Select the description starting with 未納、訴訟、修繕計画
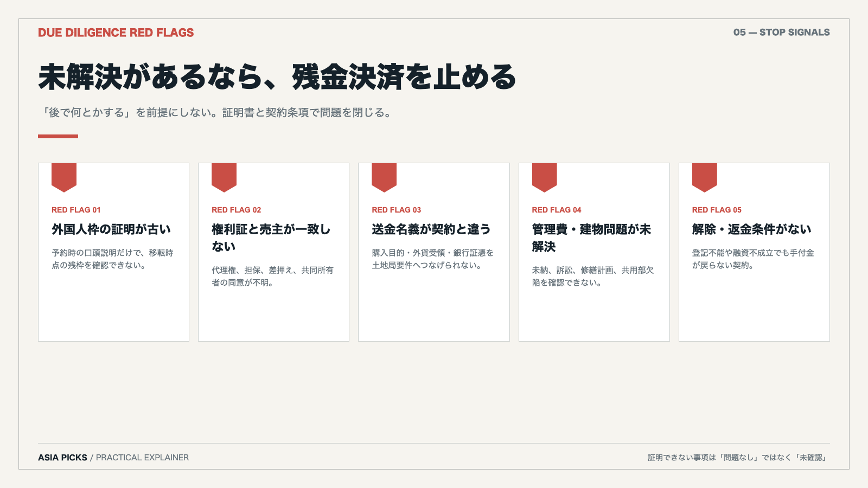The image size is (868, 488). [593, 277]
